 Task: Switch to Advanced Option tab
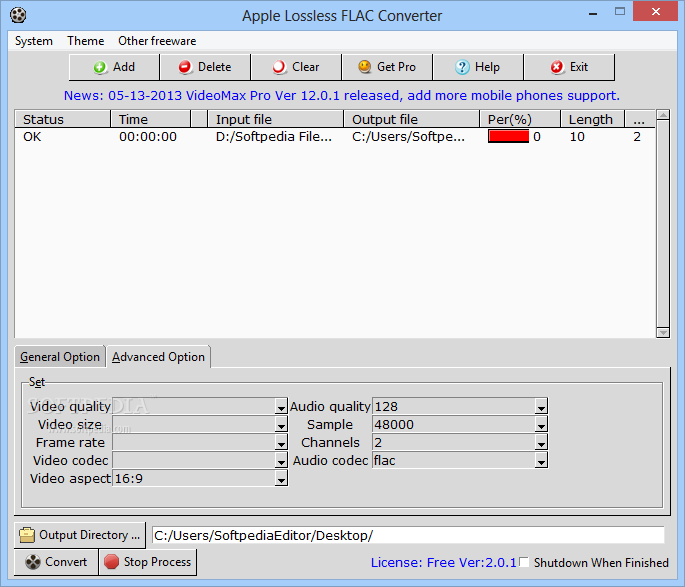coord(158,357)
